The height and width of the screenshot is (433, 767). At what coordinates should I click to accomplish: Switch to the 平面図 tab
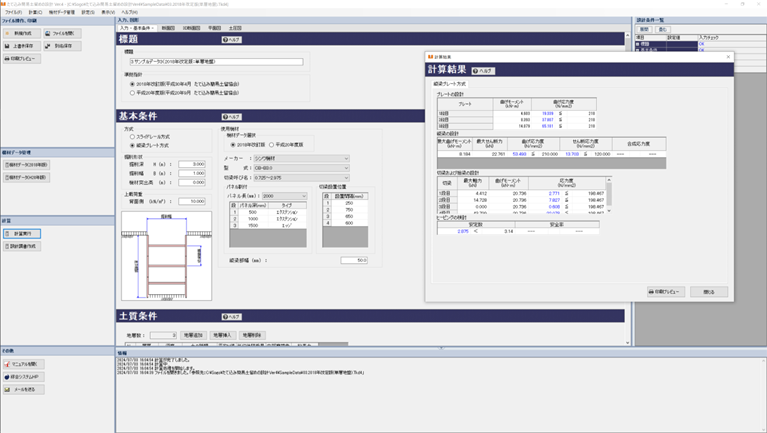(215, 28)
